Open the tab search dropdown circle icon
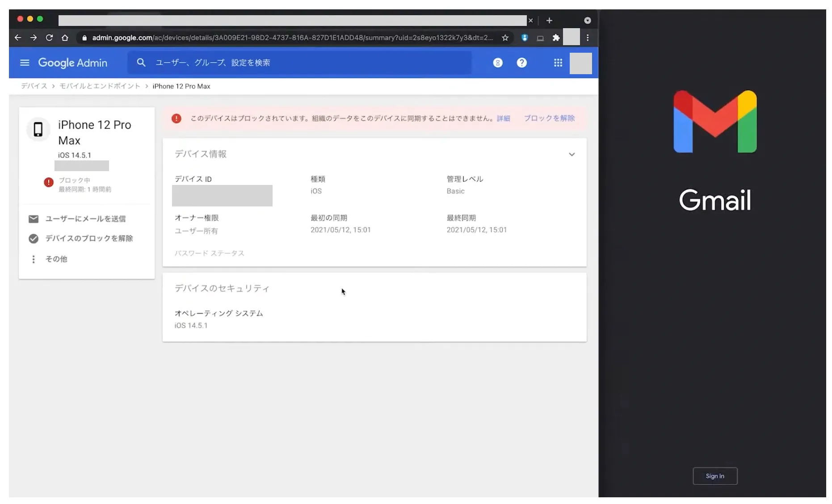Image resolution: width=832 pixels, height=504 pixels. point(587,21)
